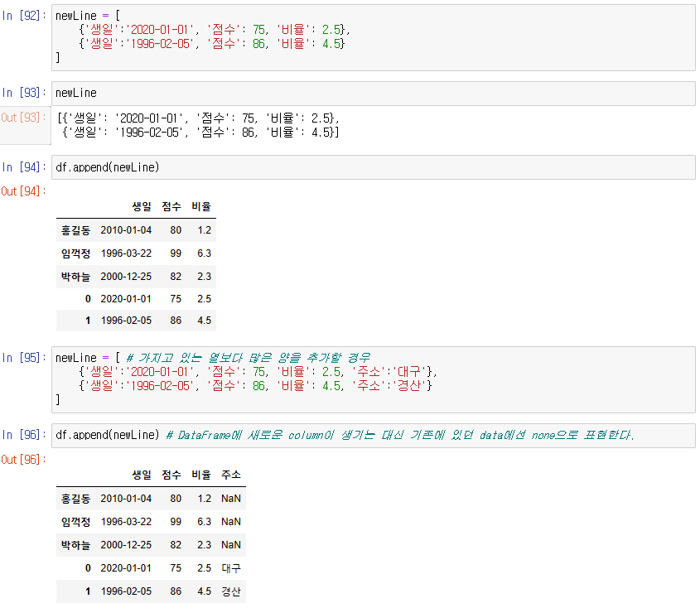Click the In [92] code cell editor

tap(374, 37)
